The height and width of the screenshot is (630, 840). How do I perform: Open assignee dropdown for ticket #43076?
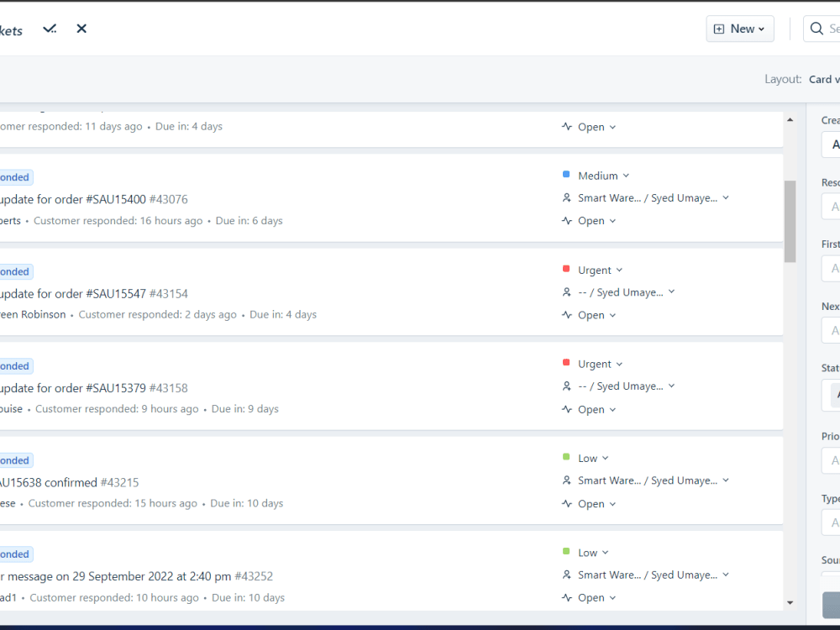click(x=653, y=198)
